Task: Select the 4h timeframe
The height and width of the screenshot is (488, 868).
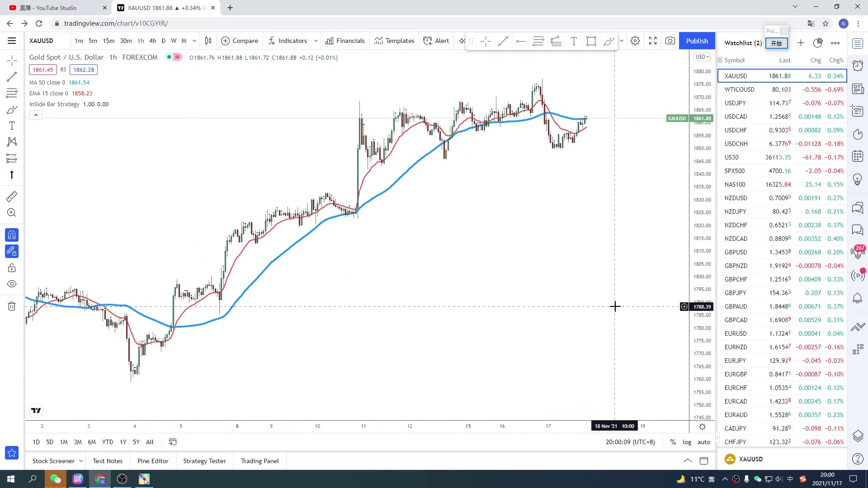Action: click(152, 41)
